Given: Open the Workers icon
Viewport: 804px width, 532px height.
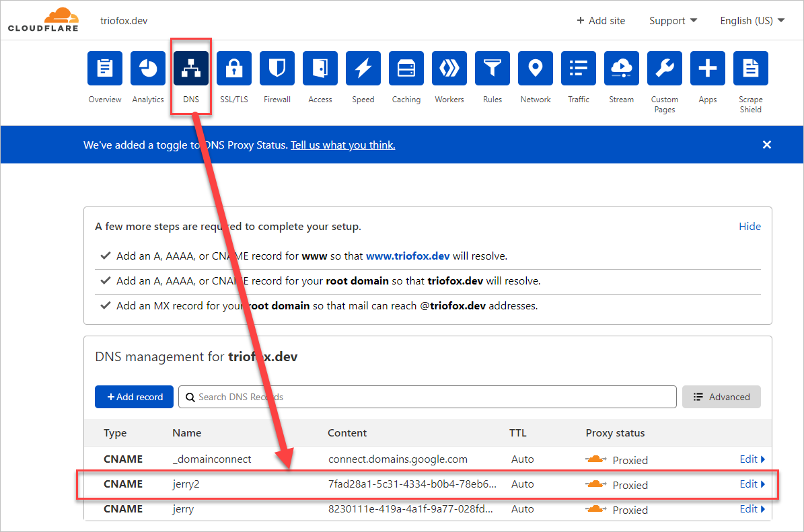Looking at the screenshot, I should (x=449, y=68).
